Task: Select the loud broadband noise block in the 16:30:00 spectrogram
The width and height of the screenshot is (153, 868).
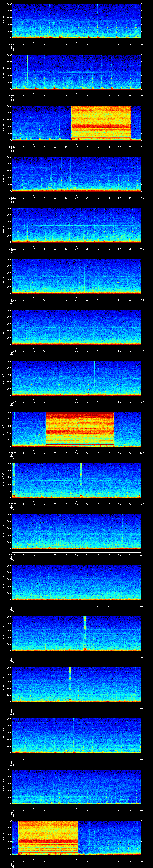Action: [x=48, y=837]
